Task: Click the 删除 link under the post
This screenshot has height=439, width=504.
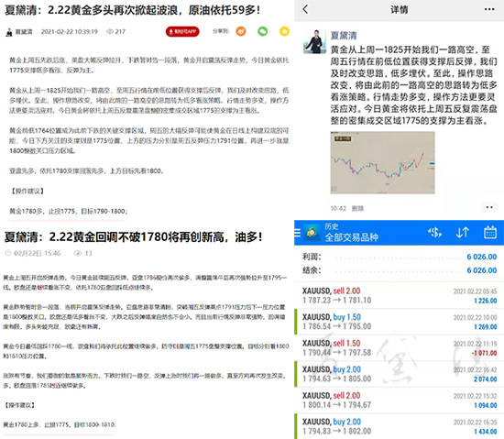Action: coord(357,209)
